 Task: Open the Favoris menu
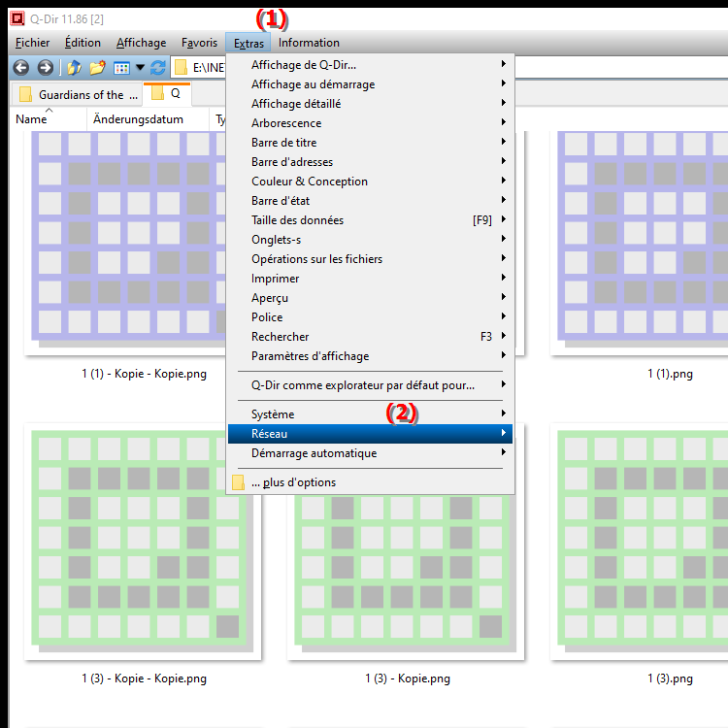point(199,43)
